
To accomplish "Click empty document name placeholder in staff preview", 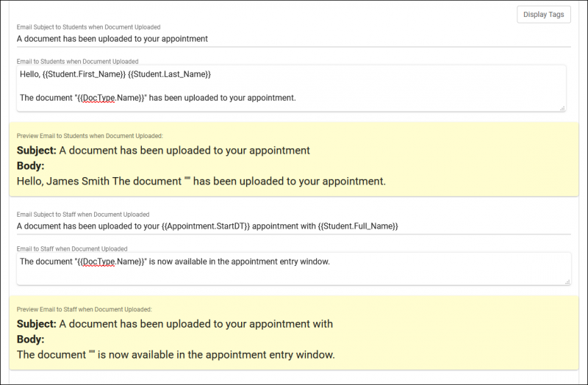I will pyautogui.click(x=92, y=353).
